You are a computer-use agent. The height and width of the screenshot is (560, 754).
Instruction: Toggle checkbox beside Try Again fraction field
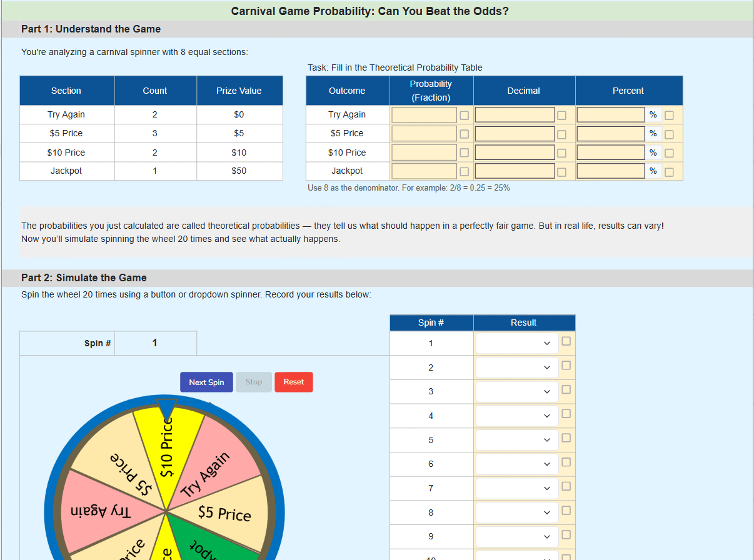tap(464, 116)
